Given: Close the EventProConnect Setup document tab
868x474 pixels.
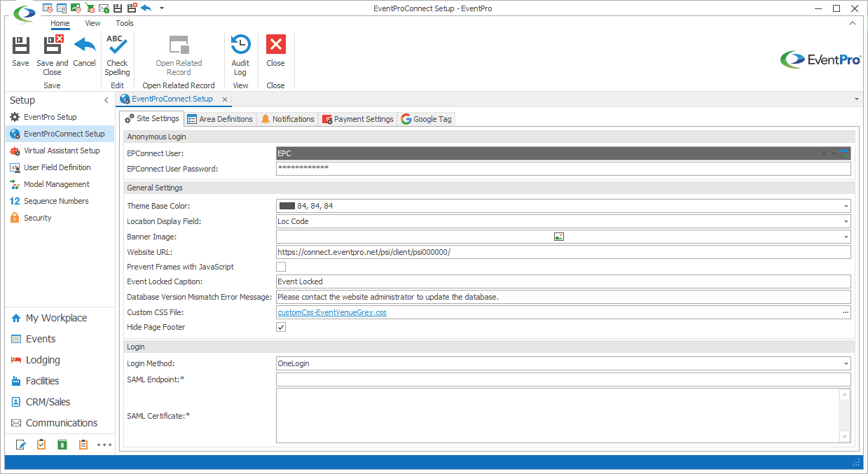Looking at the screenshot, I should 224,99.
